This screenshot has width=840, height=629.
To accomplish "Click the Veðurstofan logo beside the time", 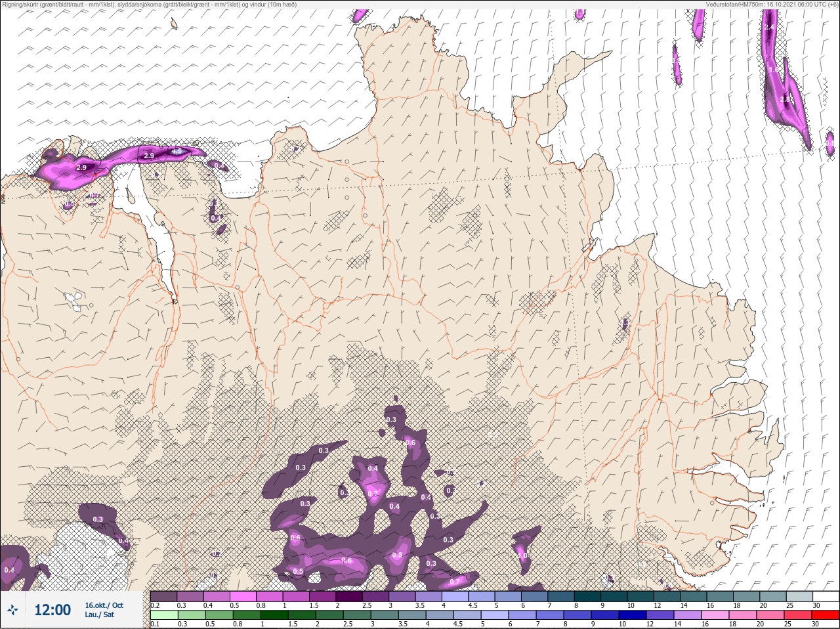I will [12, 611].
